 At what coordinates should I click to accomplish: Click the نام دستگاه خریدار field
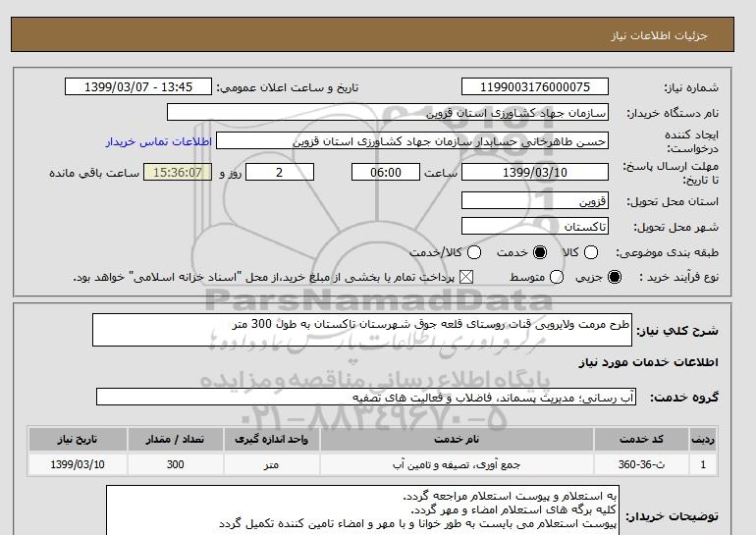pyautogui.click(x=388, y=113)
